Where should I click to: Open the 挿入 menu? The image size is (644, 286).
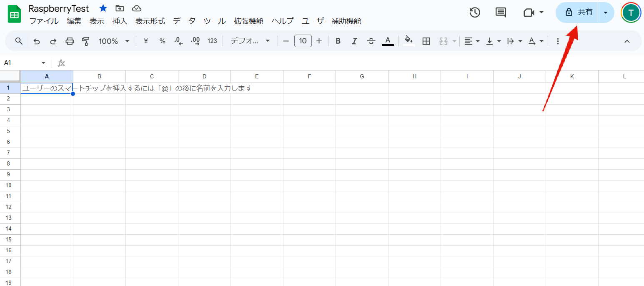120,21
